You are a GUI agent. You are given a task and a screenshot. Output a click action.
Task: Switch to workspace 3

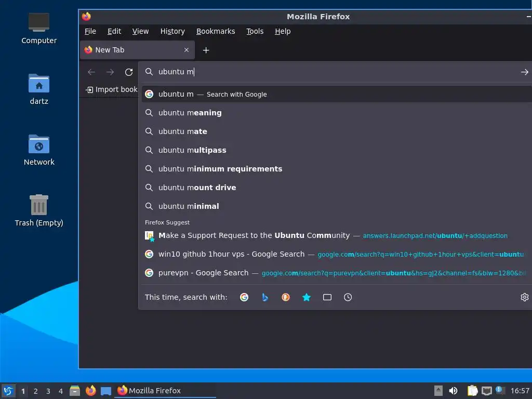tap(48, 391)
